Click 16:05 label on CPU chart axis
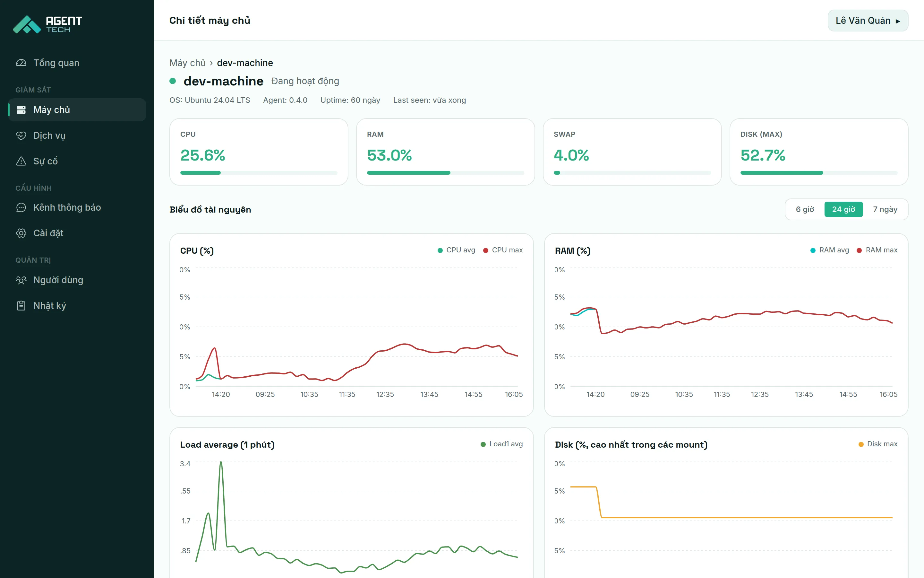 [514, 395]
